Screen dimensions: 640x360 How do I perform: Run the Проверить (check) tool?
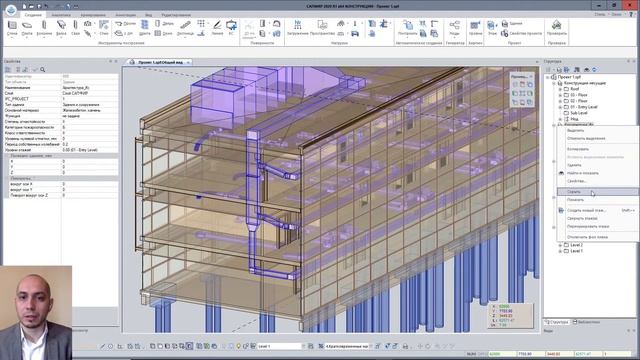[557, 28]
